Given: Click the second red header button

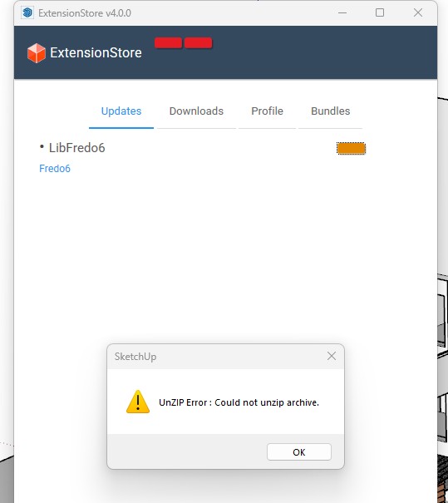Looking at the screenshot, I should coord(198,43).
